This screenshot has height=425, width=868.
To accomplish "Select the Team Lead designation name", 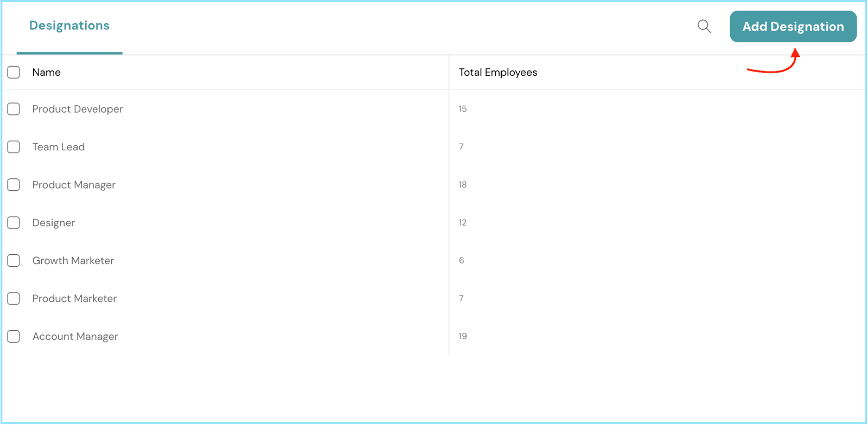I will 59,147.
